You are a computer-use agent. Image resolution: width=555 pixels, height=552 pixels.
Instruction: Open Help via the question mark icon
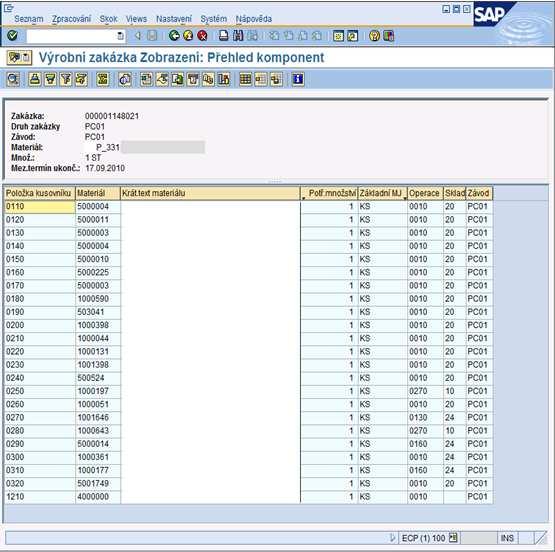(374, 36)
